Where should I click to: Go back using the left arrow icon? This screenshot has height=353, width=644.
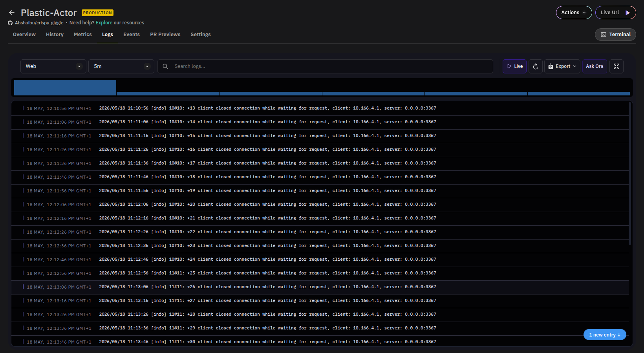(12, 13)
